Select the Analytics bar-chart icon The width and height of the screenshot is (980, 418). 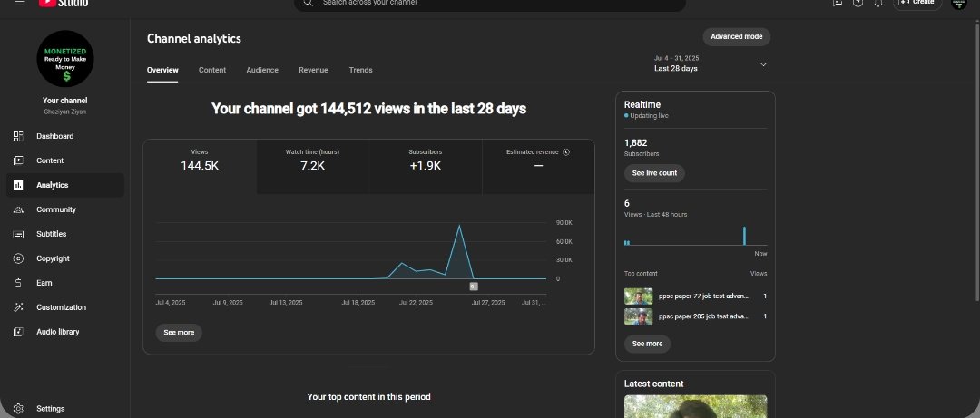point(18,185)
